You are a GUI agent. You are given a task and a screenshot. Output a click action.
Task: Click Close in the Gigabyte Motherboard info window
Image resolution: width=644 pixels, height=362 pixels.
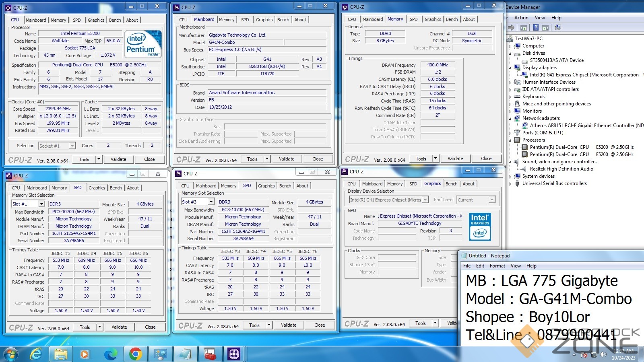(x=318, y=159)
